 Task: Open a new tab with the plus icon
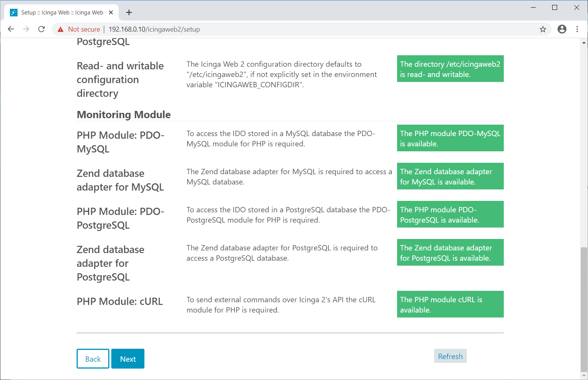129,13
